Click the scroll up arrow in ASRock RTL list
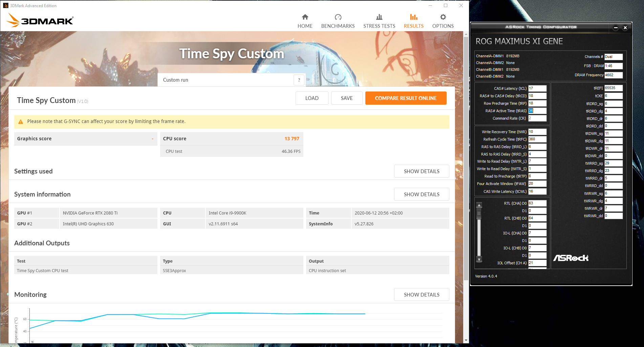 479,205
